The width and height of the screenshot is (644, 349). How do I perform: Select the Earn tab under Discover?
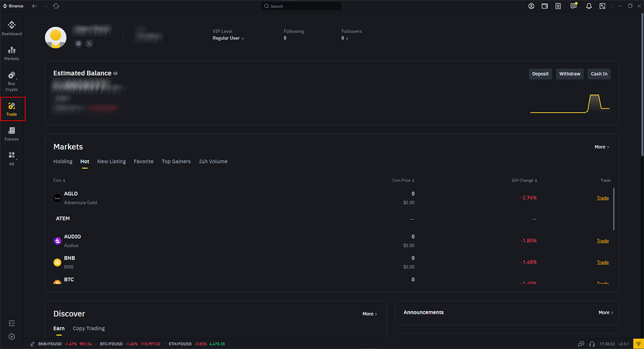59,329
